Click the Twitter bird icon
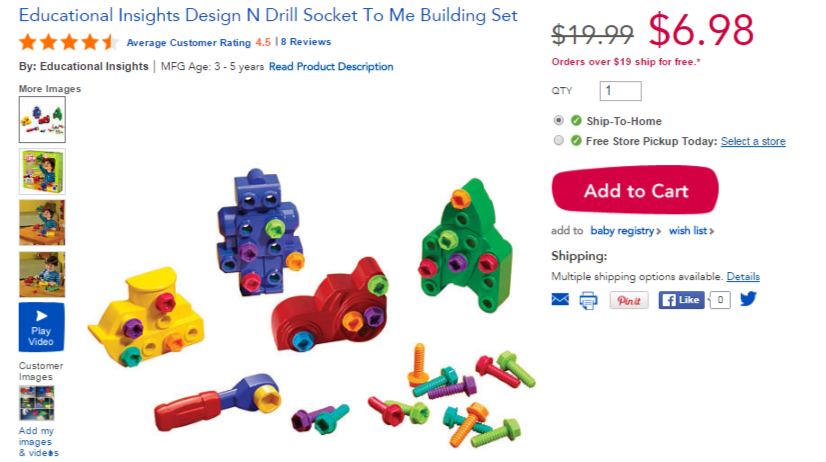 click(748, 299)
